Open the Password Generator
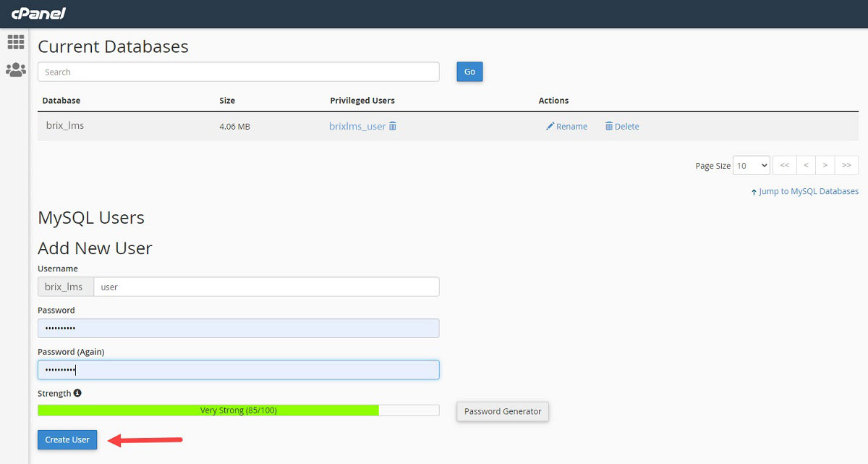Screen dimensions: 868x464 coord(503,411)
